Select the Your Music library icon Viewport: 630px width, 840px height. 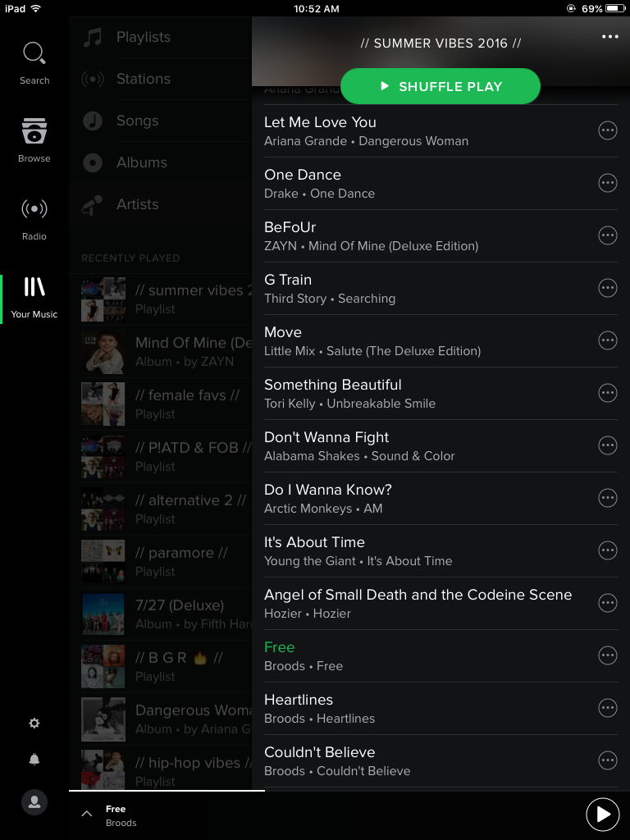[34, 298]
